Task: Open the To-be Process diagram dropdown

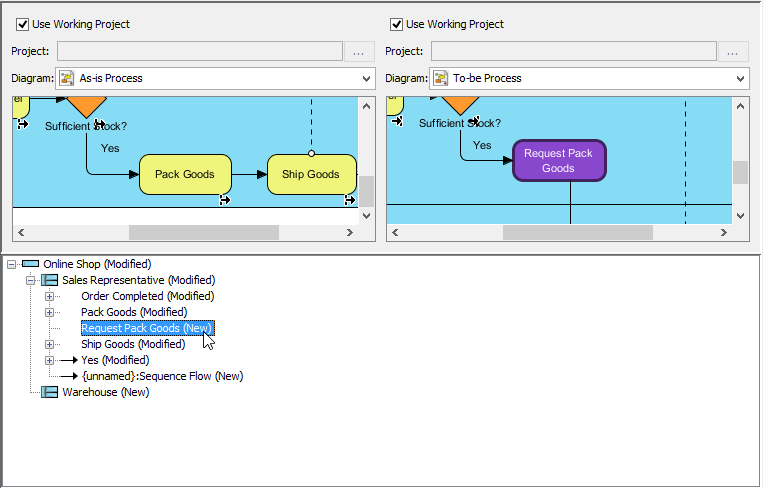Action: tap(739, 78)
